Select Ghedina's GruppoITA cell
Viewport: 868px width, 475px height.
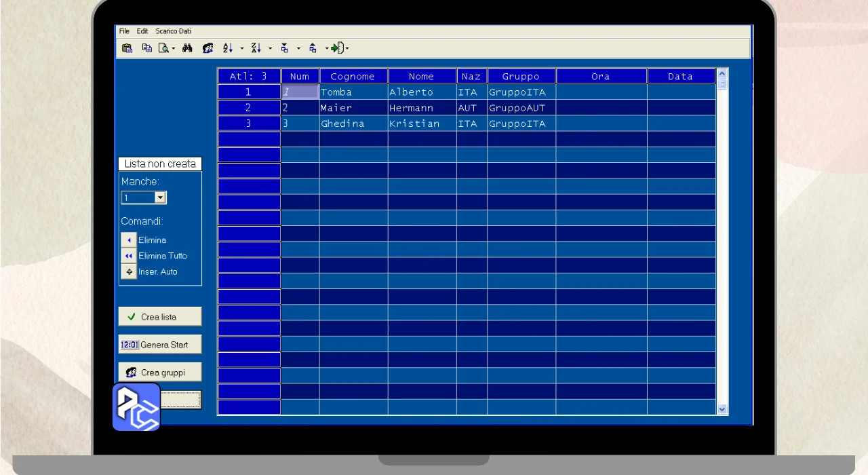point(521,123)
